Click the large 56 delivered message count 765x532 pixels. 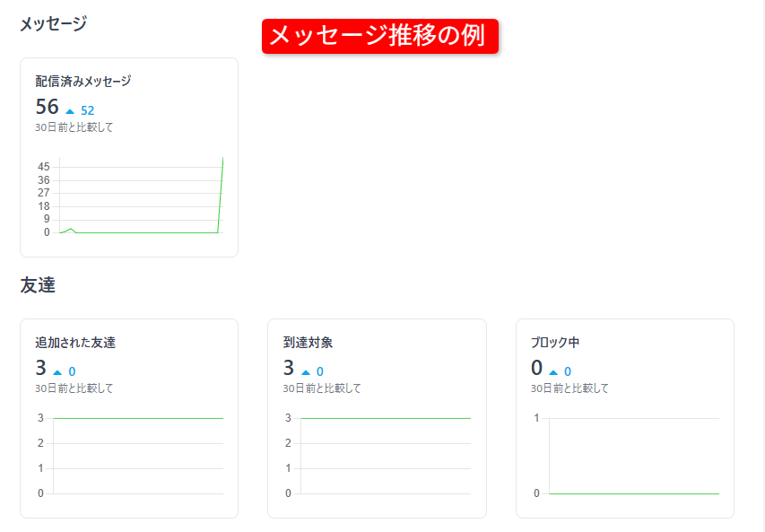[x=47, y=108]
